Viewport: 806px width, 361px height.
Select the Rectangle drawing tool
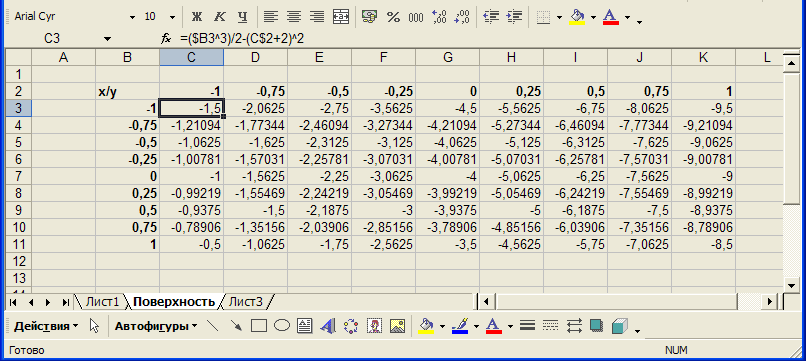(x=259, y=326)
